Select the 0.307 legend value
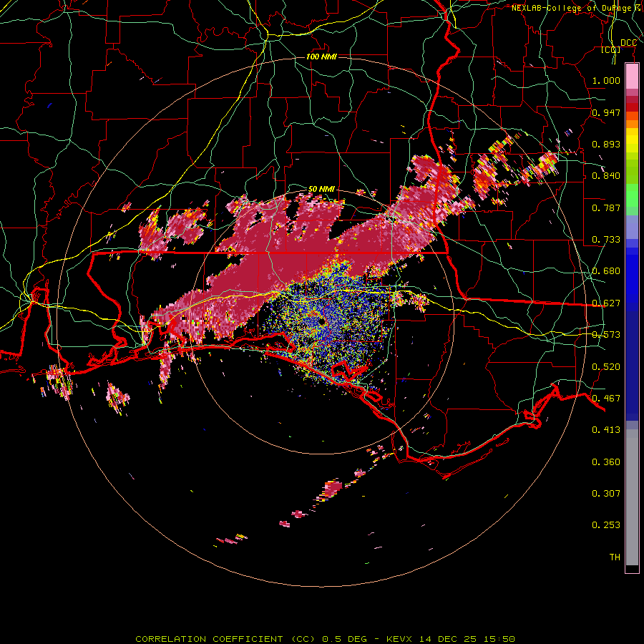This screenshot has width=644, height=644. coord(606,493)
